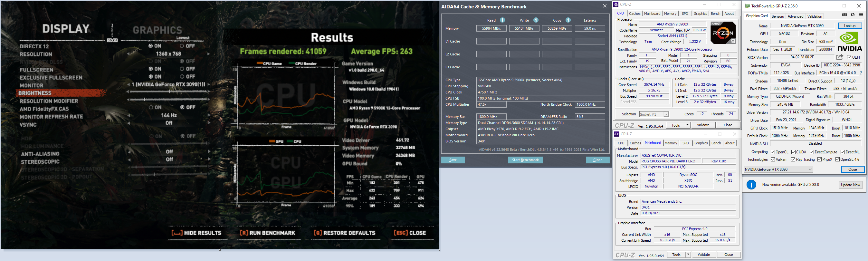
Task: Open Caches tab in upper CPU-Z
Action: click(634, 14)
